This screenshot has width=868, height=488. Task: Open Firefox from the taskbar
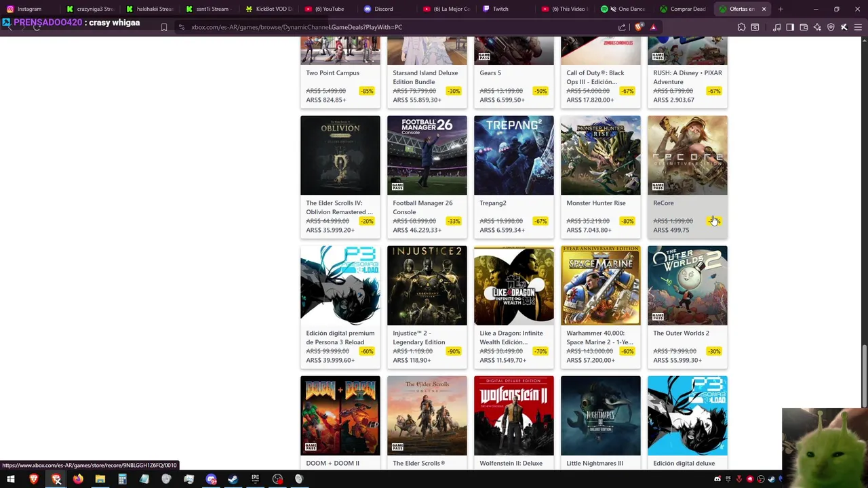(78, 479)
